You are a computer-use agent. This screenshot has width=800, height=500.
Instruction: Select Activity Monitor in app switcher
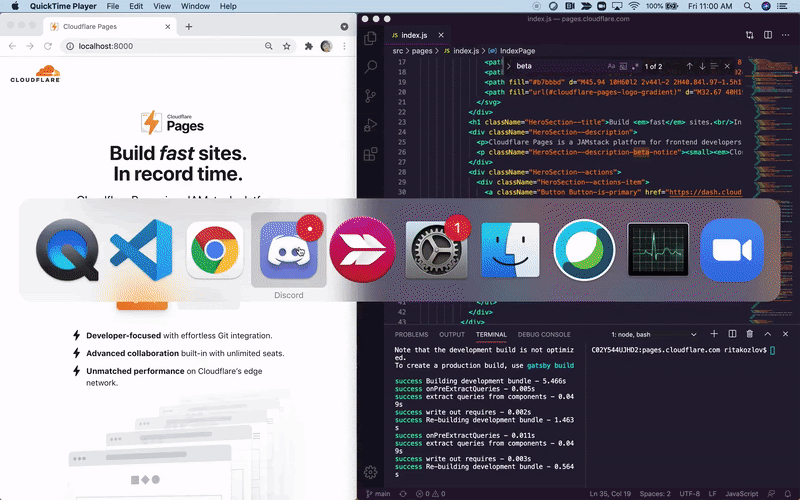658,250
